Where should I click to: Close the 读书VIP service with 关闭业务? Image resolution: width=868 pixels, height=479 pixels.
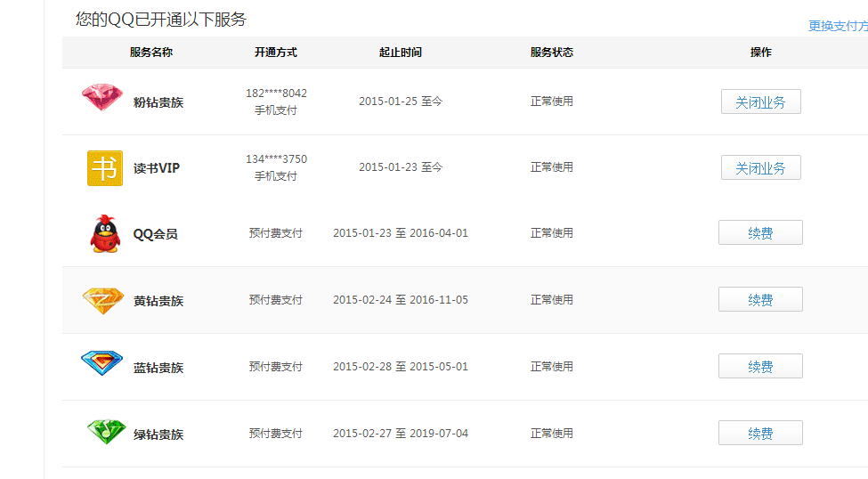760,167
